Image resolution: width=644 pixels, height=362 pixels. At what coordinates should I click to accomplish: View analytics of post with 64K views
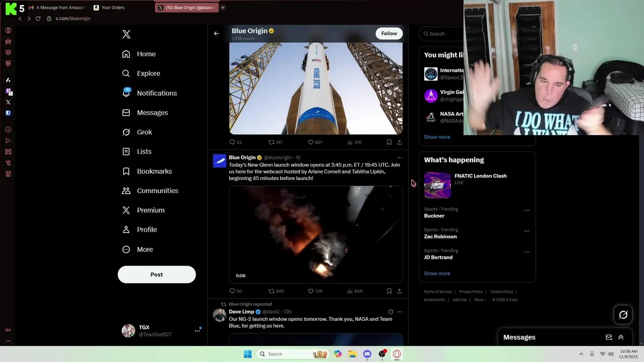tap(355, 291)
